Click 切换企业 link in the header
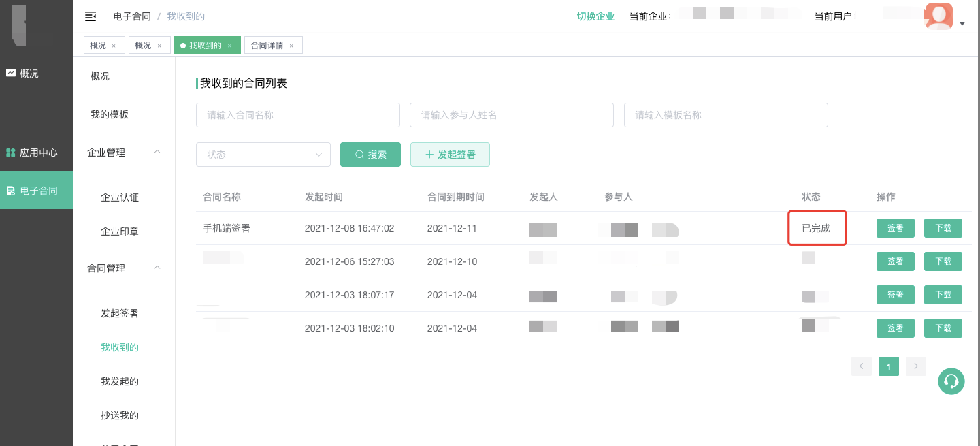The height and width of the screenshot is (446, 980). tap(595, 16)
